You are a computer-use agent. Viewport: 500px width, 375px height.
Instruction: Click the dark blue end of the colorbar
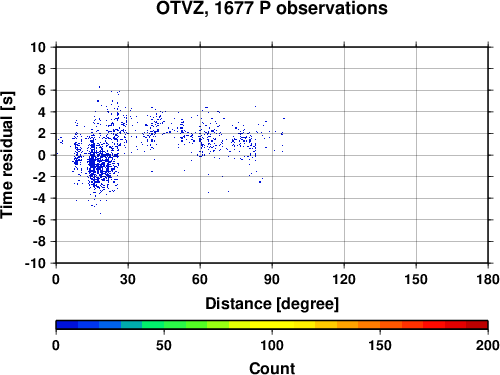click(67, 325)
